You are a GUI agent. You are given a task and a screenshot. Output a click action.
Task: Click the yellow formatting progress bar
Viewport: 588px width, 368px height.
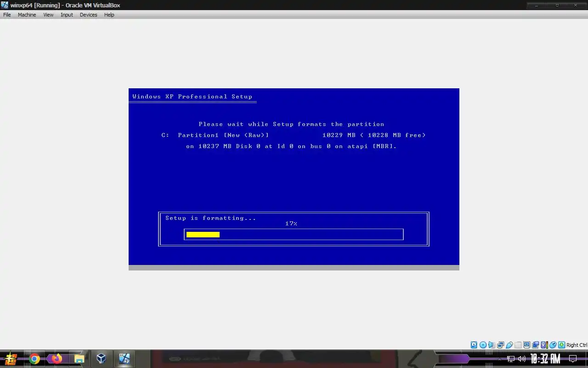point(203,235)
